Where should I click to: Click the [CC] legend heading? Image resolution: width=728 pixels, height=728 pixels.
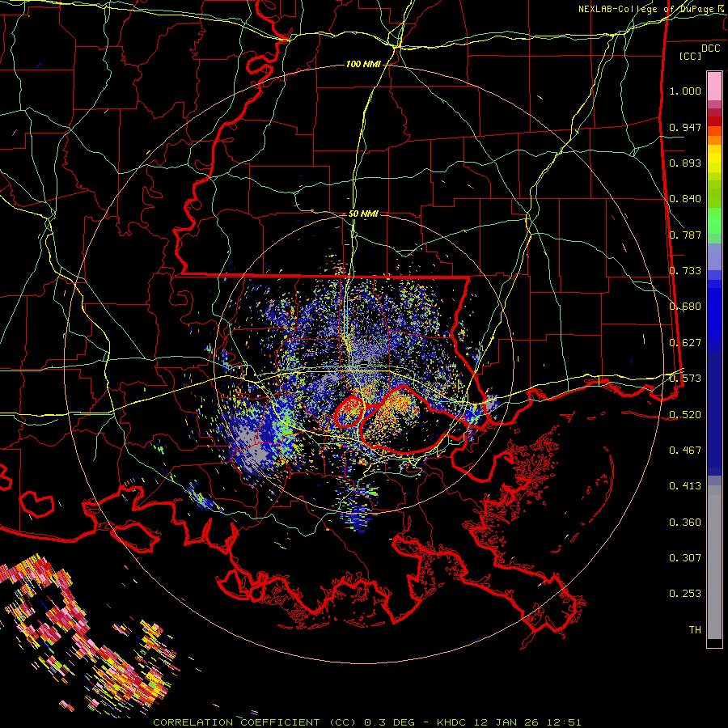(x=691, y=56)
